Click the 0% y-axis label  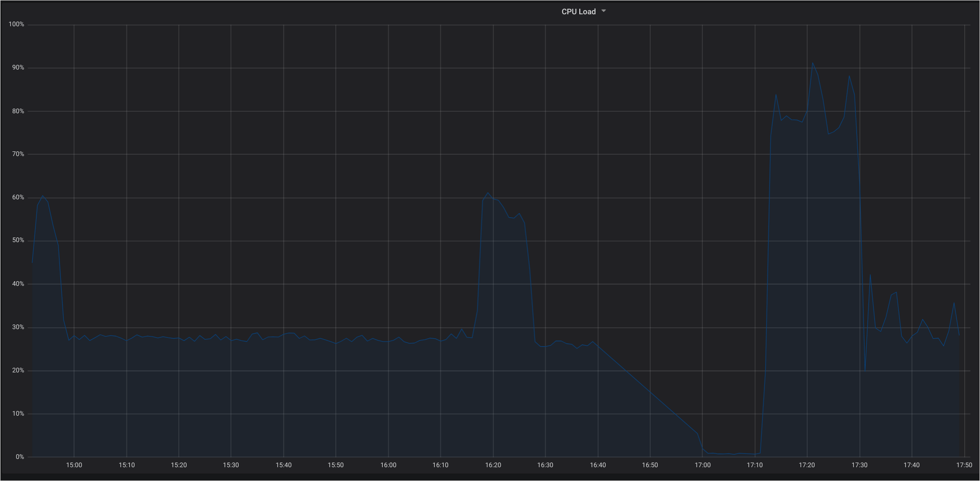(20, 457)
